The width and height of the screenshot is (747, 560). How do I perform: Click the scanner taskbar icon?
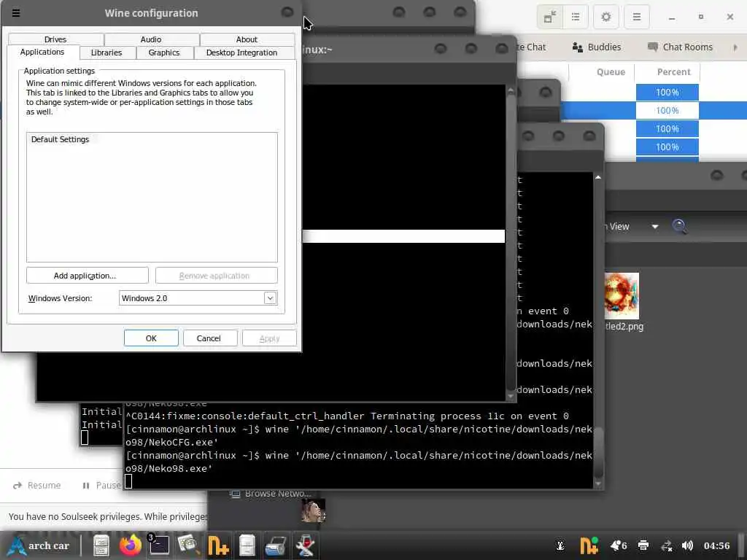tap(276, 545)
